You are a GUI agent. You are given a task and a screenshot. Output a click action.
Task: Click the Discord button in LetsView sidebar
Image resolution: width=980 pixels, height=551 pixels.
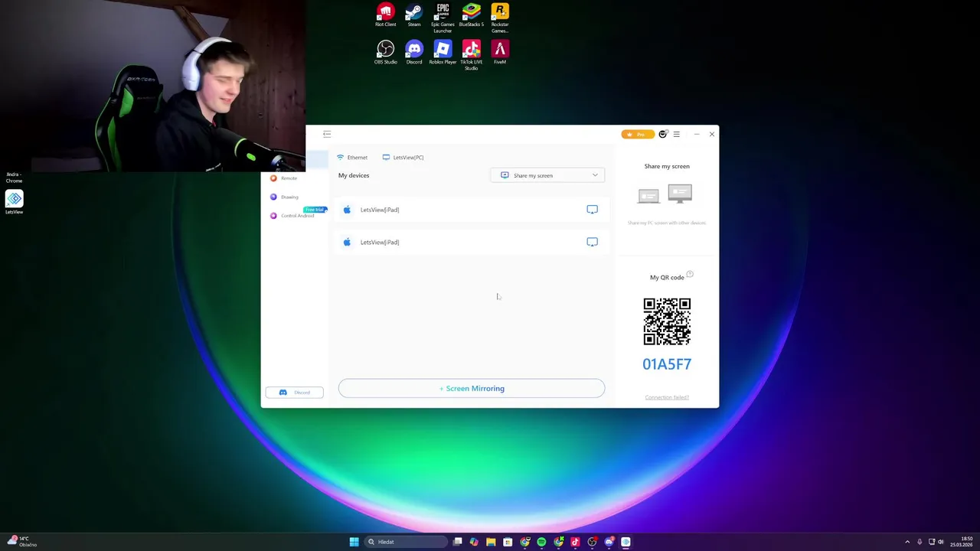click(x=295, y=393)
